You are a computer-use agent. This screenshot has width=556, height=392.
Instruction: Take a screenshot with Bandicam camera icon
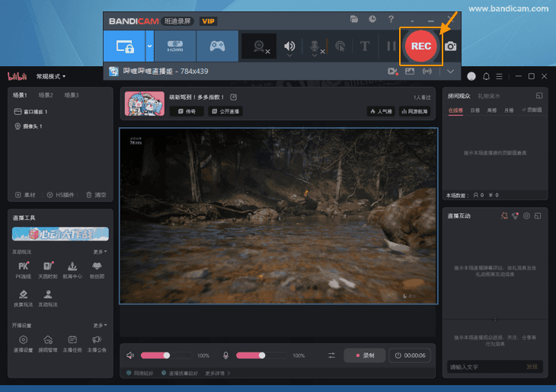tap(451, 46)
